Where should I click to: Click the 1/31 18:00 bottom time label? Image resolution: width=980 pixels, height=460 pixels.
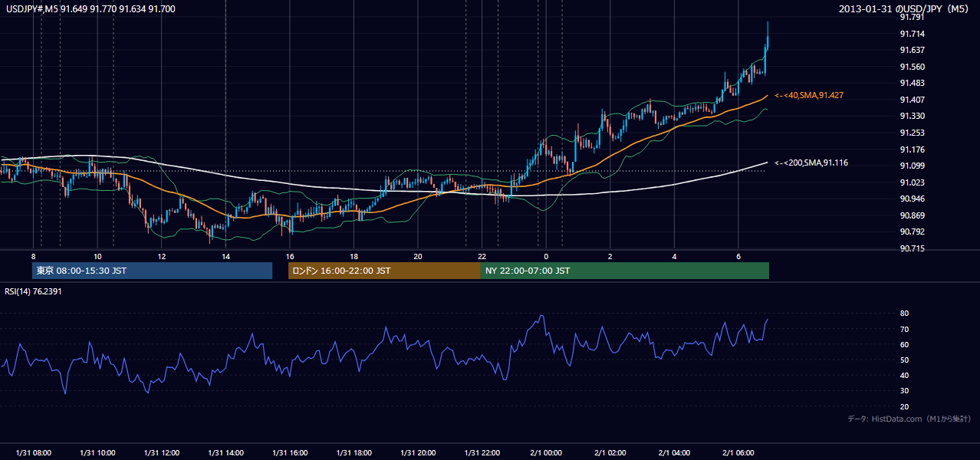point(354,453)
